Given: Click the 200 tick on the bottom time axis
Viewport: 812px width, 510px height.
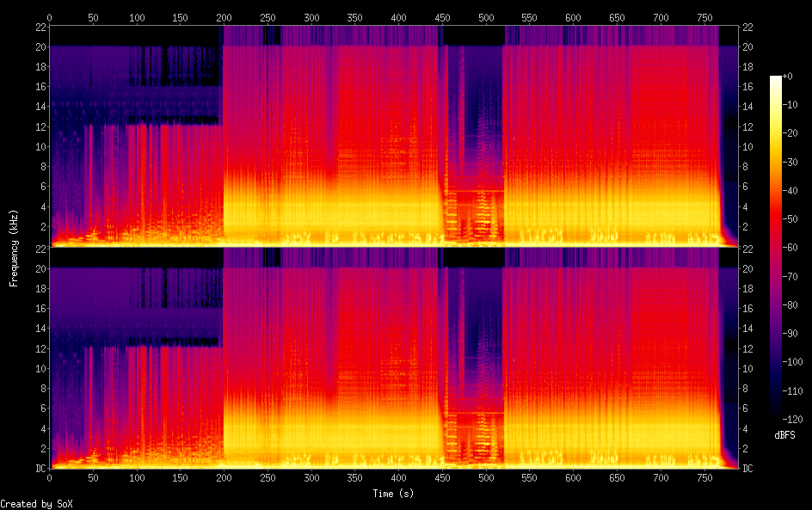Looking at the screenshot, I should tap(224, 476).
